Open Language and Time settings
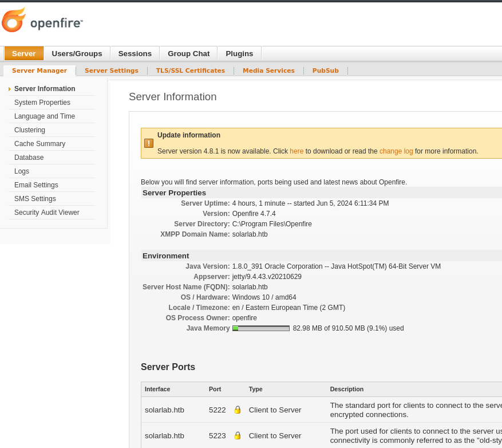The image size is (502, 448). click(45, 116)
